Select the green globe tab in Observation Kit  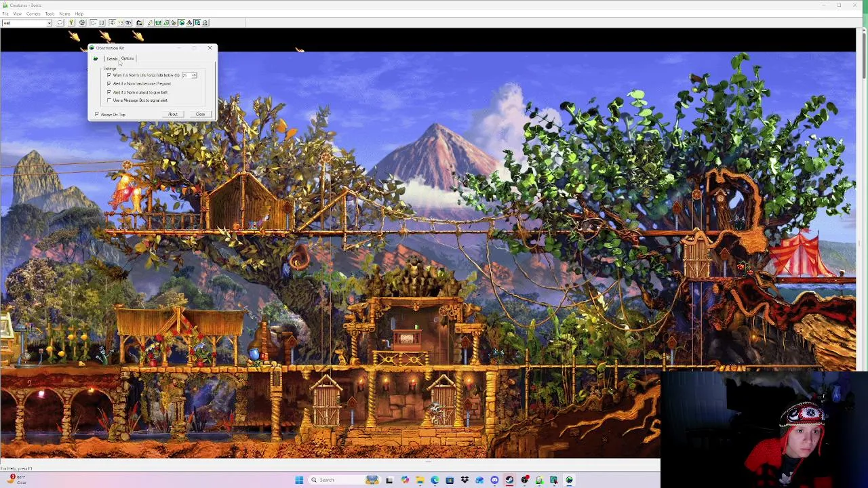point(95,59)
